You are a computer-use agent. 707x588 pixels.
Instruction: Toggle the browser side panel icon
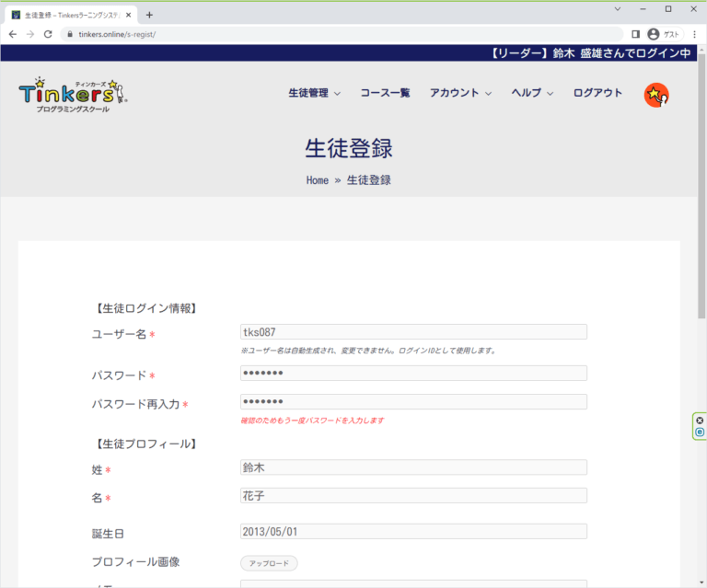[x=635, y=34]
